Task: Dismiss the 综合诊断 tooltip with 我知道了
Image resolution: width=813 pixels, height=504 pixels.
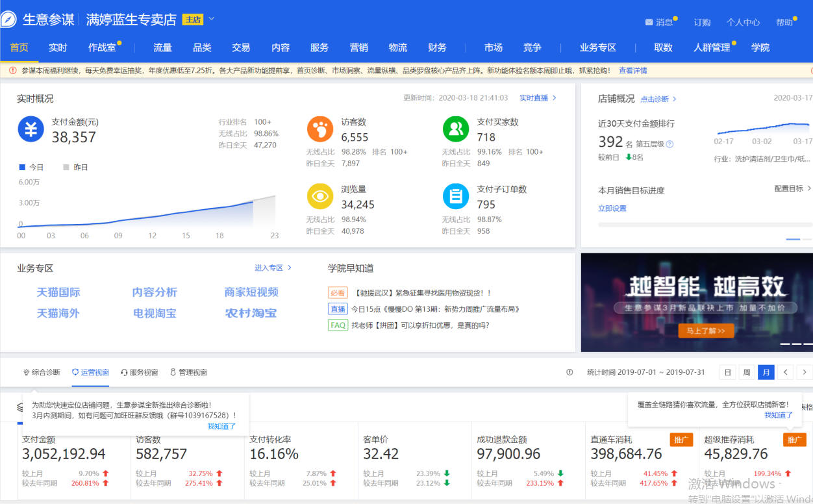Action: point(221,426)
